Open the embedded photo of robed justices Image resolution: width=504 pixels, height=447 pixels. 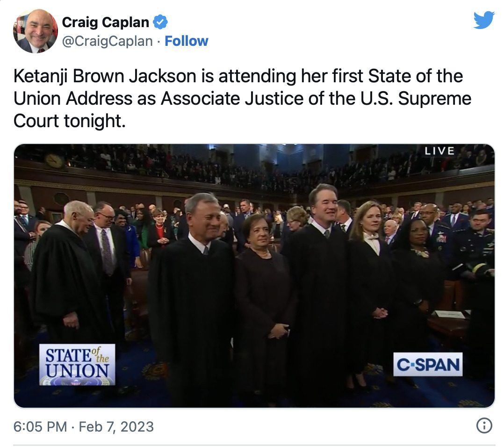[254, 276]
